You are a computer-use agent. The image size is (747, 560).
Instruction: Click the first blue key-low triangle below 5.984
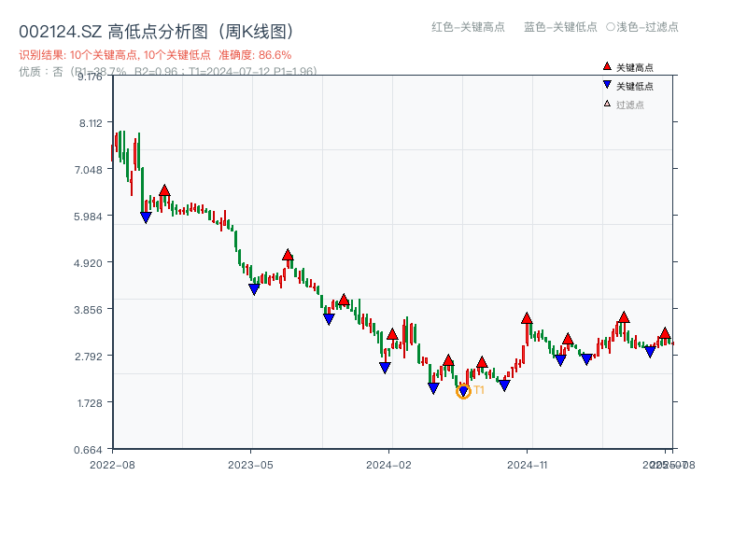click(146, 217)
